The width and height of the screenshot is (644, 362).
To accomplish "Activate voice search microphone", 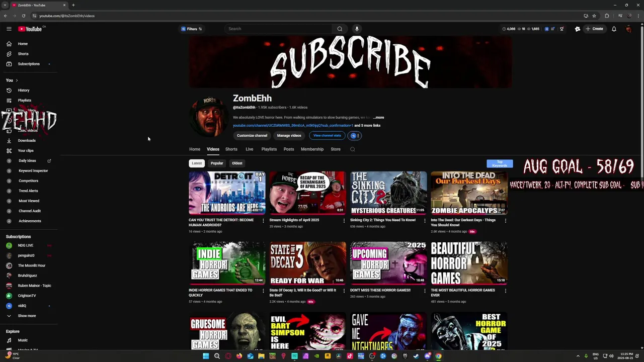I will point(357,29).
